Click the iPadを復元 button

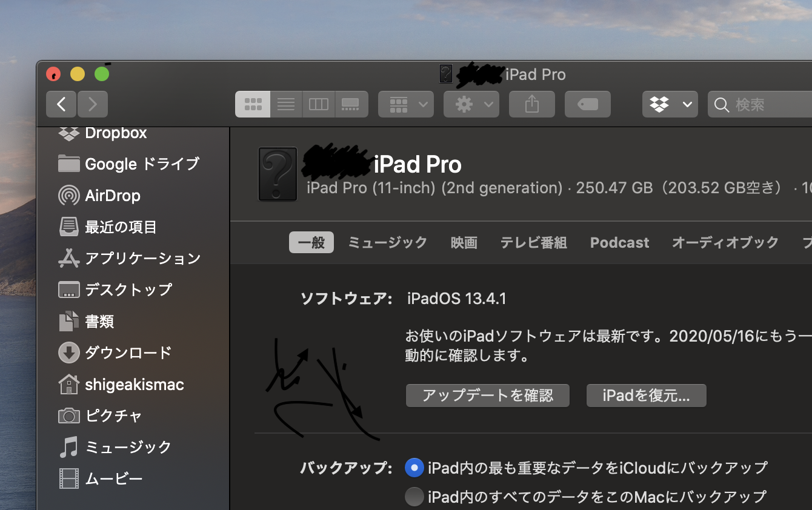(x=647, y=396)
